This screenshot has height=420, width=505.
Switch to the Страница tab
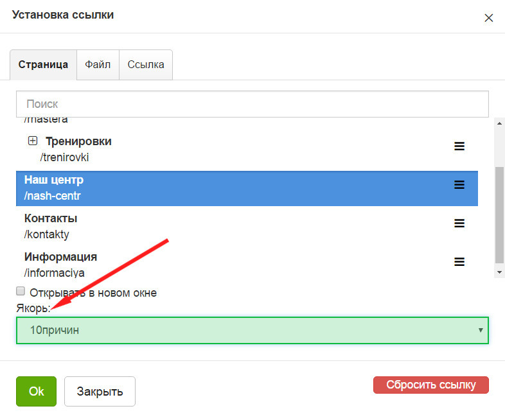click(43, 65)
